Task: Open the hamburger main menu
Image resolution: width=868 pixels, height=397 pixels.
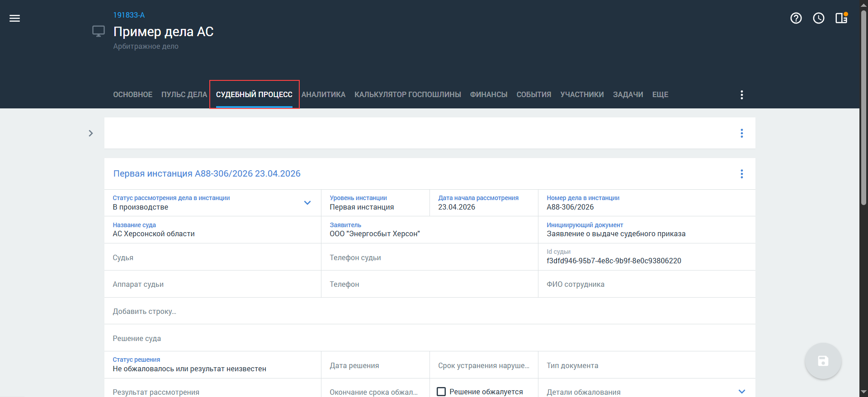Action: (x=14, y=18)
